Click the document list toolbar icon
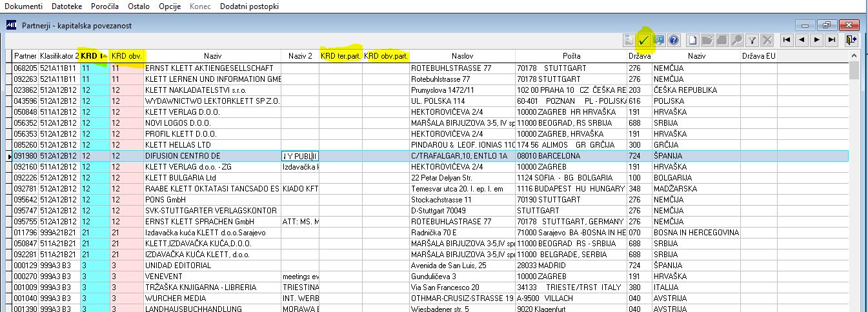Viewport: 868px width, 312px height. click(629, 40)
